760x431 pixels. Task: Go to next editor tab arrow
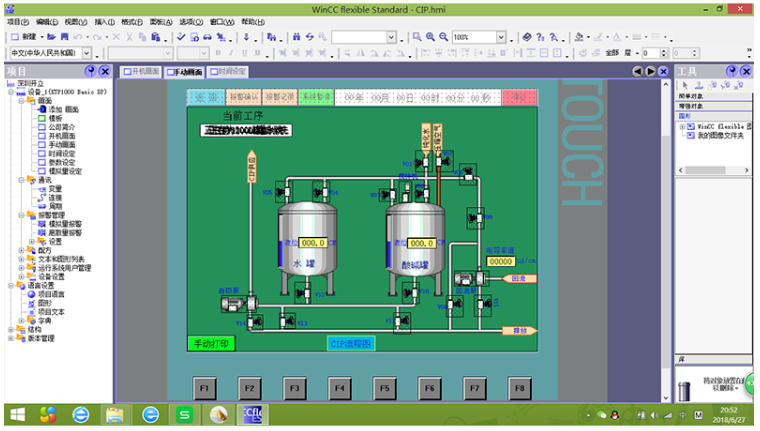point(650,72)
